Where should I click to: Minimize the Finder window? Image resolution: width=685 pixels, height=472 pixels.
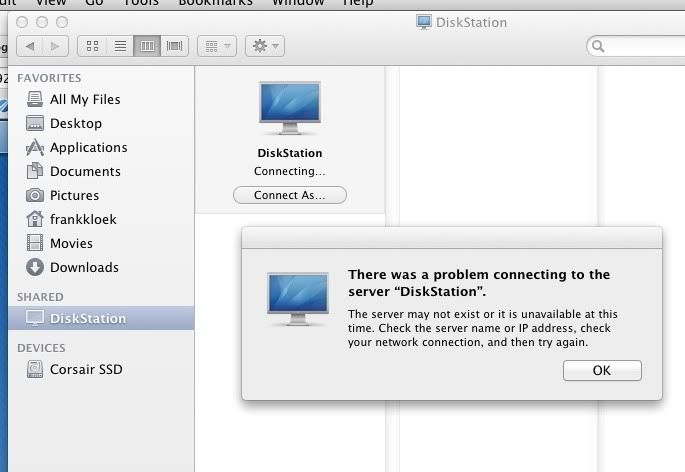(x=42, y=22)
